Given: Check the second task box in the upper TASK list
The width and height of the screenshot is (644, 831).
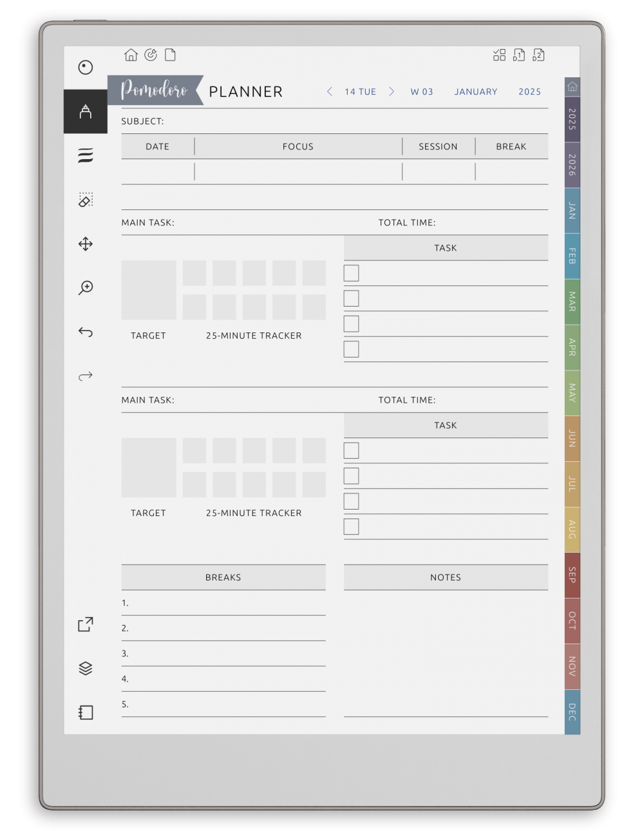Looking at the screenshot, I should 351,298.
